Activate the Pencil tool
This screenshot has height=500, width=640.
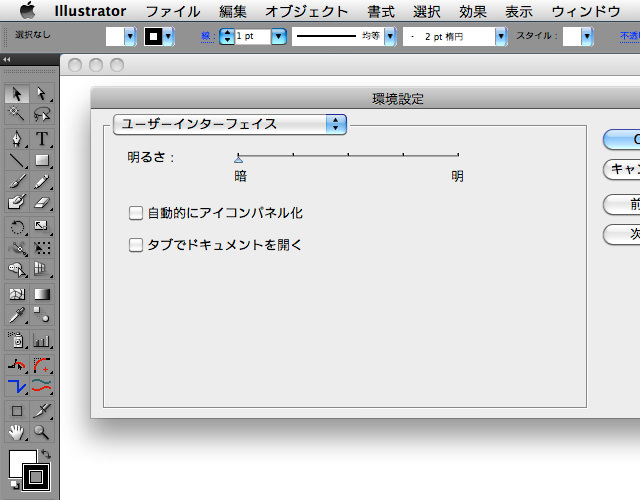click(x=42, y=181)
